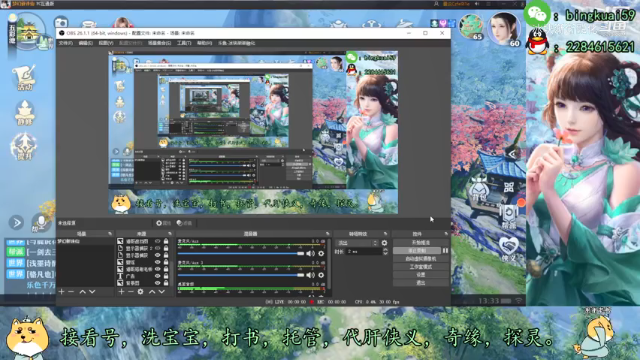The height and width of the screenshot is (360, 640).
Task: Hide the 广告 text source via eye icon
Action: coord(158,276)
